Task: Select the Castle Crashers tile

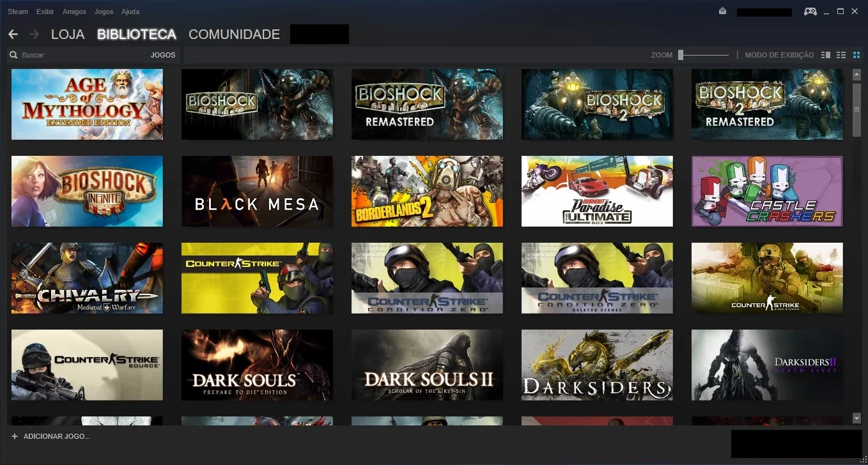Action: coord(767,191)
